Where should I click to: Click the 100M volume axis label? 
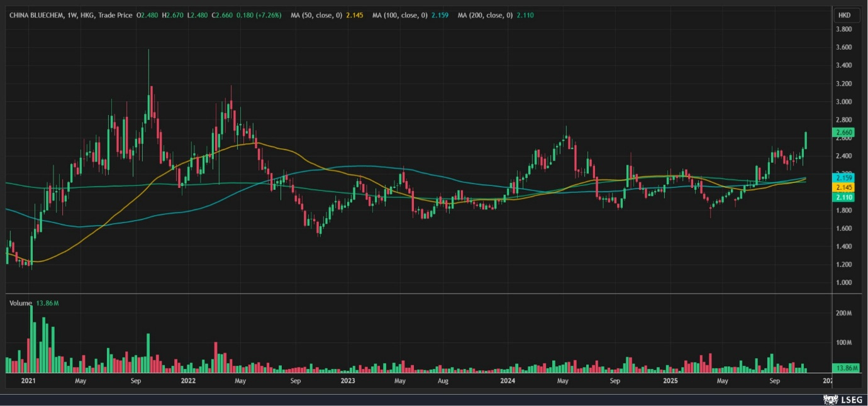click(843, 343)
